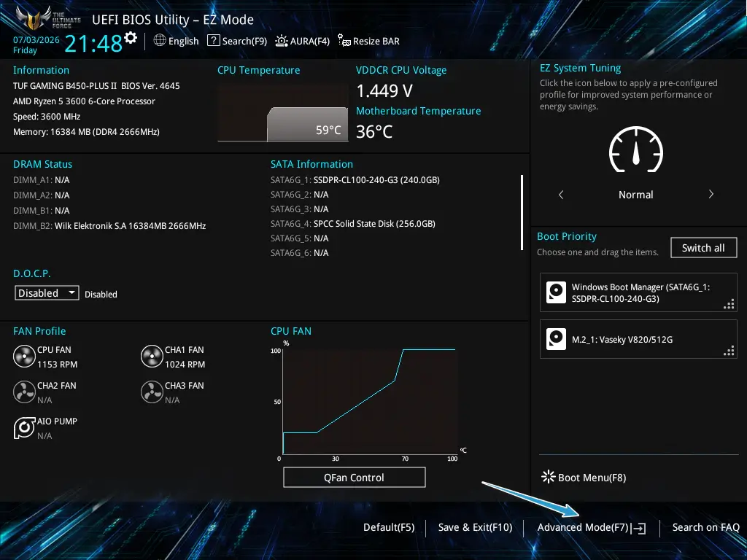Viewport: 747px width, 560px height.
Task: Click the DIMM_A1 N/A entry
Action: coord(42,179)
